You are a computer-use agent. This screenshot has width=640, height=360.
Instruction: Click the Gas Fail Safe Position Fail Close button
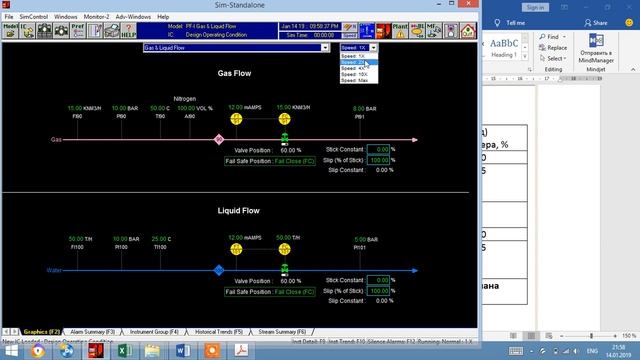270,161
